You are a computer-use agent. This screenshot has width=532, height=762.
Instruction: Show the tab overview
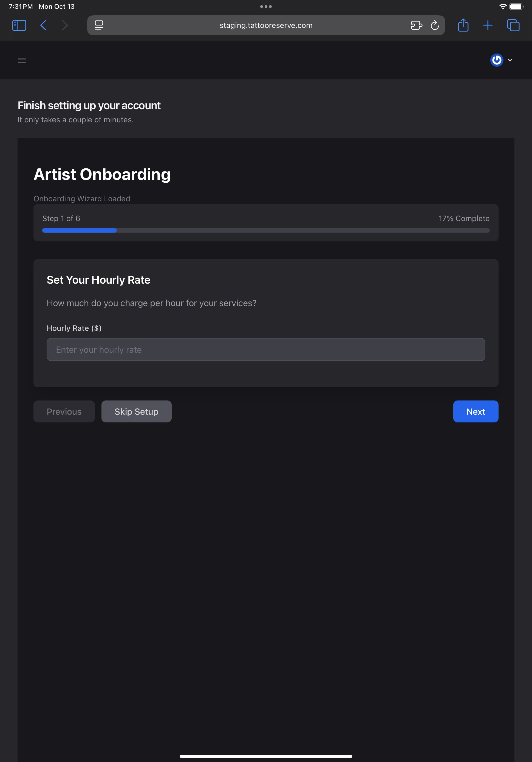click(513, 25)
